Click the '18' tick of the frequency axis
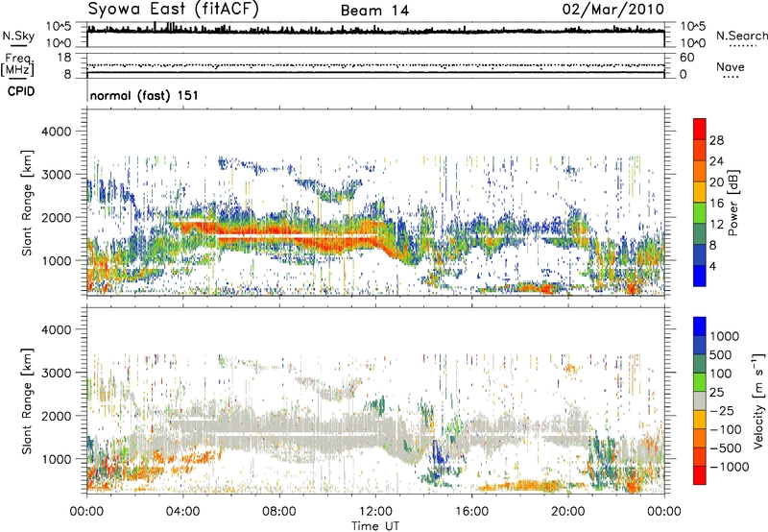 [x=63, y=58]
